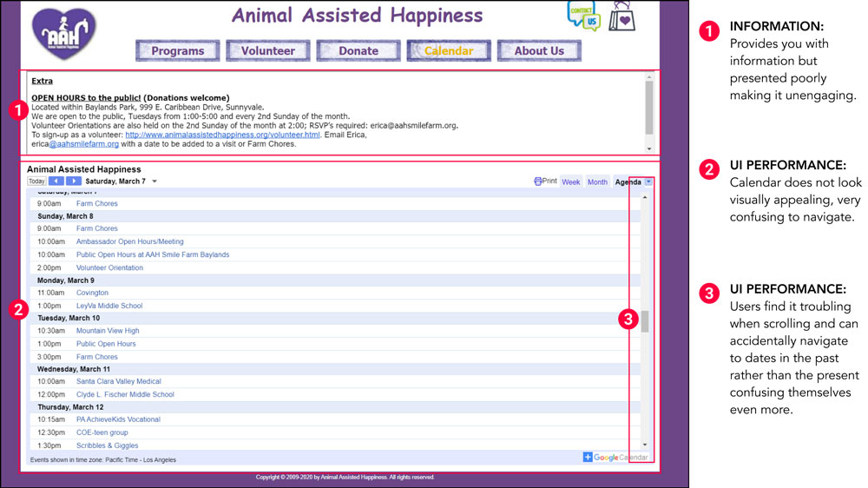Open the Mountain View High event

(108, 331)
